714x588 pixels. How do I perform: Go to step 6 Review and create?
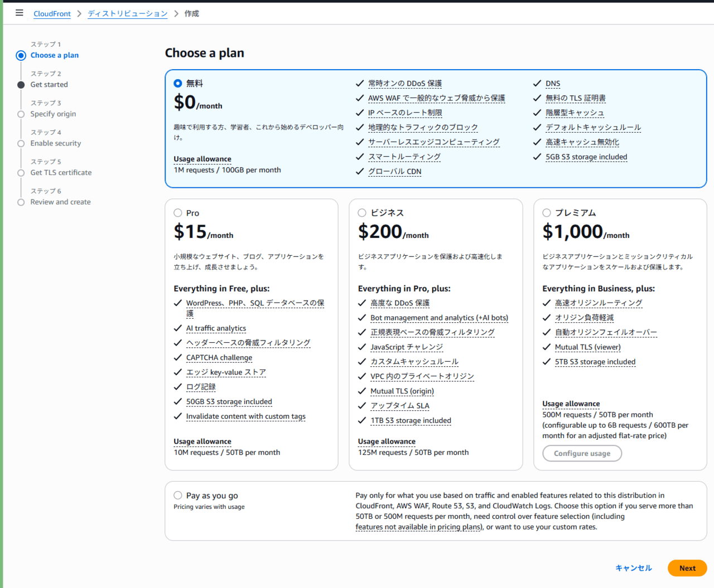60,202
